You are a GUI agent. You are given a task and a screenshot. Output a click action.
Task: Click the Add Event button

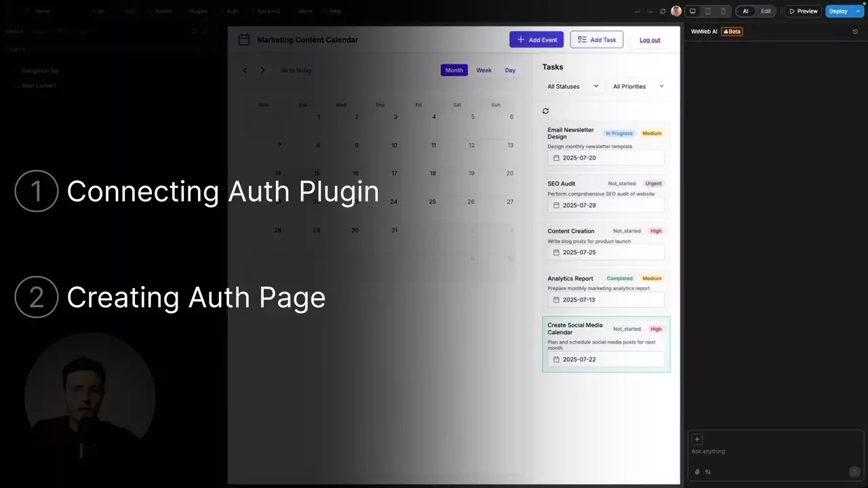pyautogui.click(x=536, y=39)
